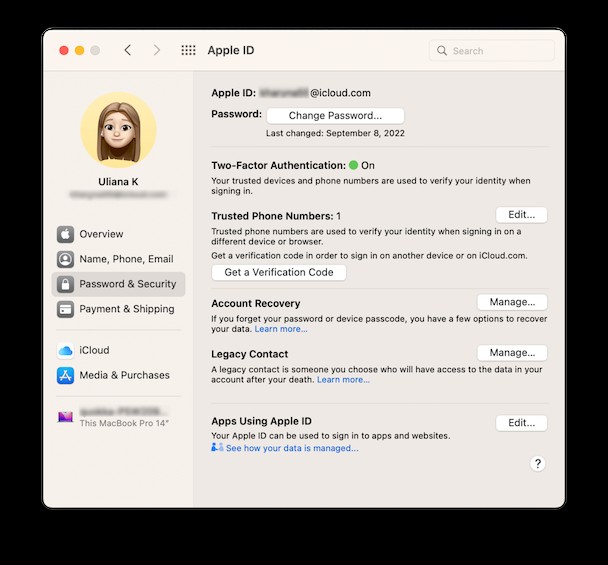Open Learn more link under Legacy Contact

point(344,380)
